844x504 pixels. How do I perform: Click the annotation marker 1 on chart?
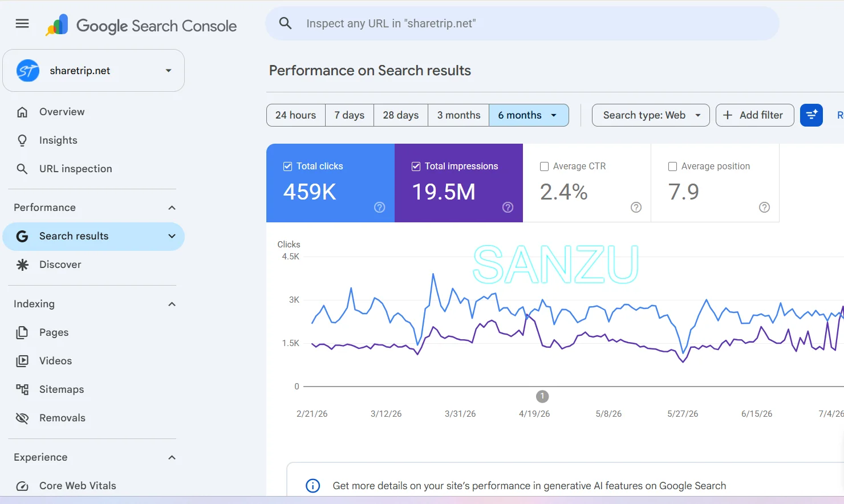(x=542, y=396)
